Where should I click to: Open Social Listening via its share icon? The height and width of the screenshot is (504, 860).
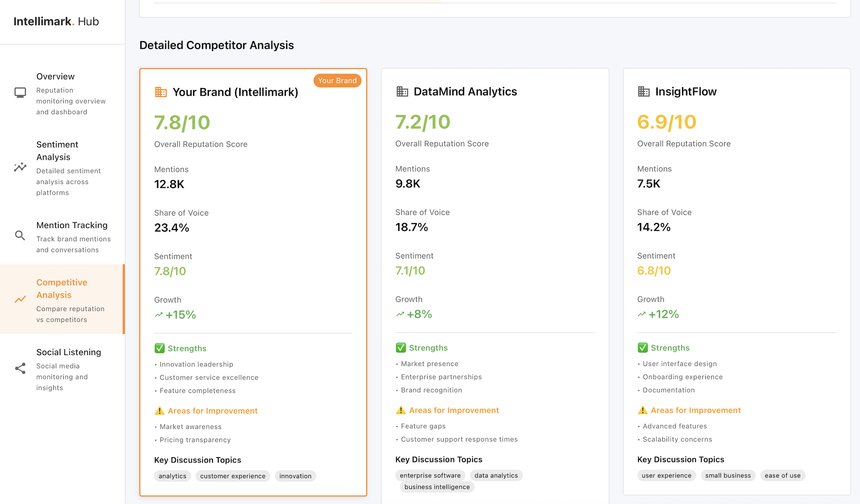[20, 369]
